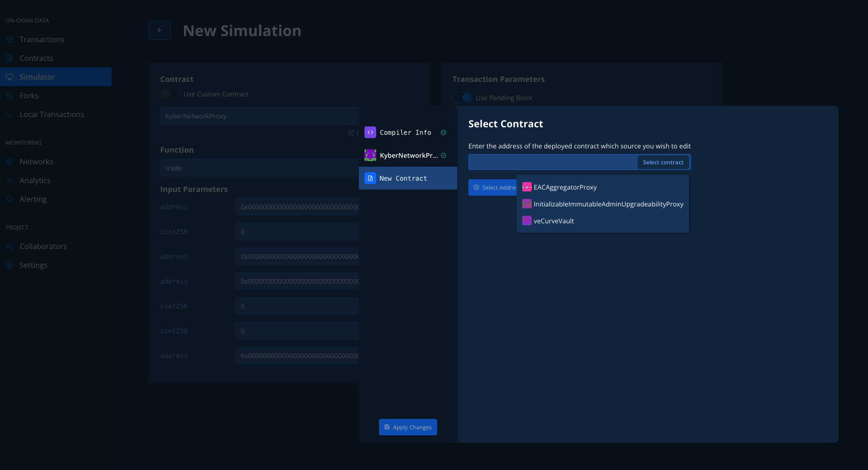Click the Forks sidebar icon
868x470 pixels.
tap(9, 95)
